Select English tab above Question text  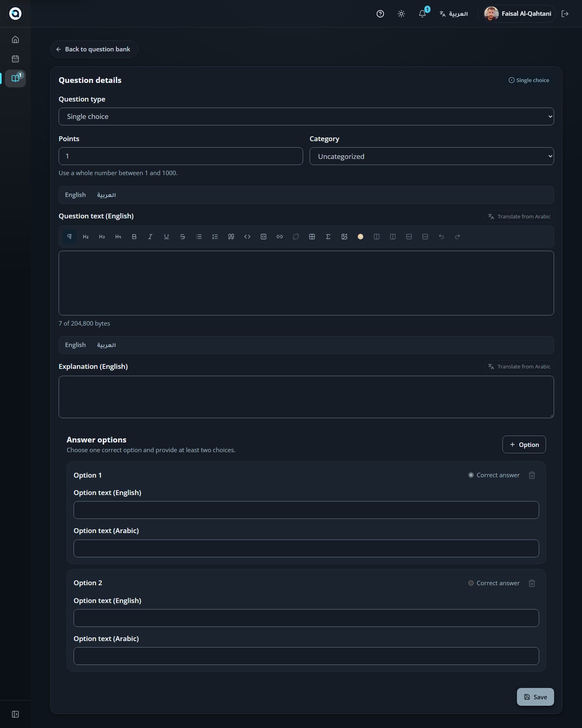pyautogui.click(x=76, y=195)
